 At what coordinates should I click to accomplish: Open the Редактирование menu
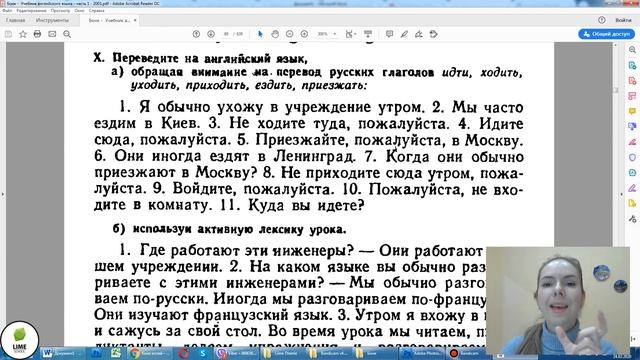tap(31, 11)
